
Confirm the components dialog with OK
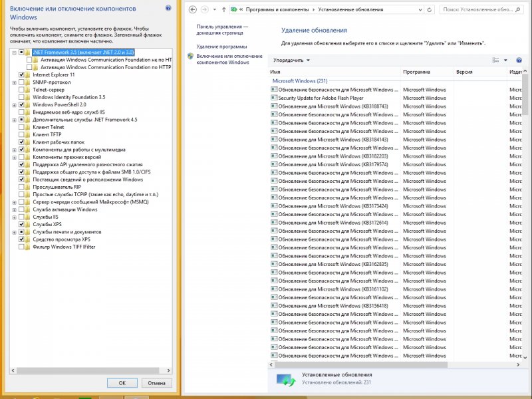pyautogui.click(x=122, y=383)
